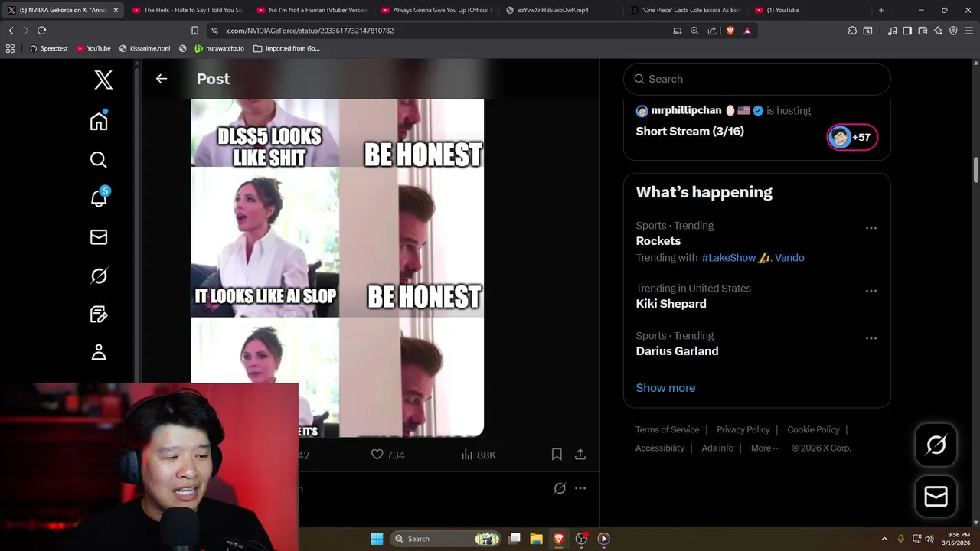The image size is (980, 551).
Task: Share page from address bar
Action: [x=712, y=31]
